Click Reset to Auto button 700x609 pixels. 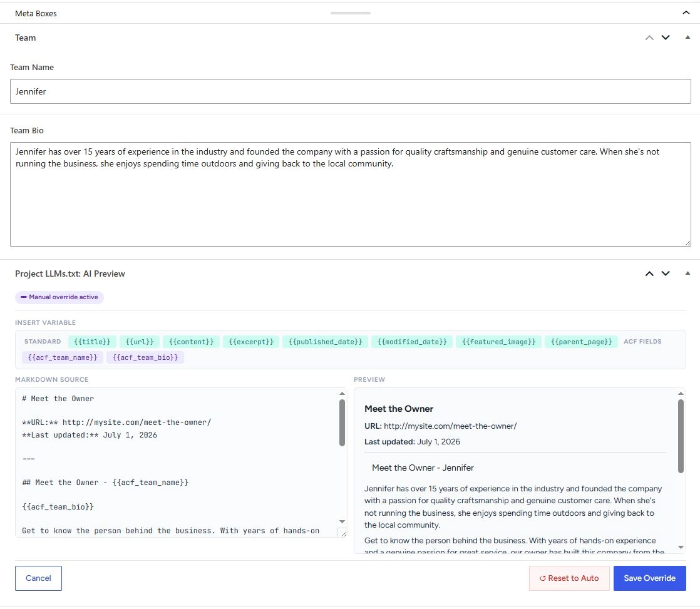[x=569, y=578]
